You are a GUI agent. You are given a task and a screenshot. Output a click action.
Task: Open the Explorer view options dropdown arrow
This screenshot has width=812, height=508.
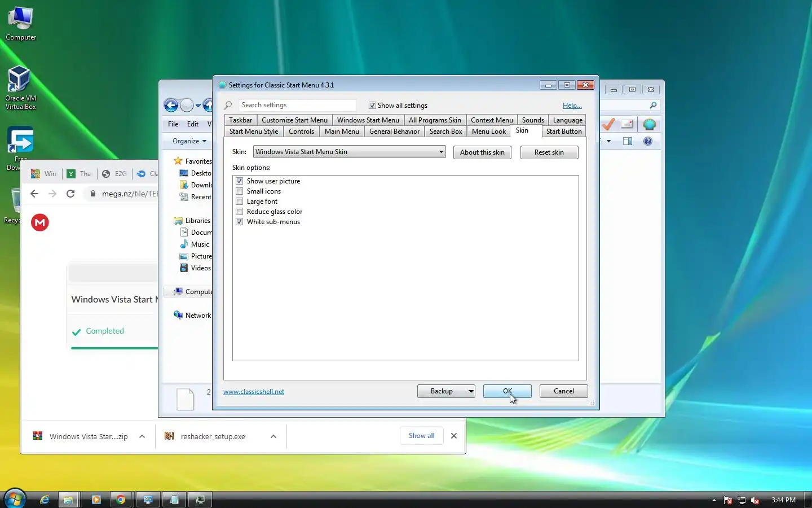point(608,141)
